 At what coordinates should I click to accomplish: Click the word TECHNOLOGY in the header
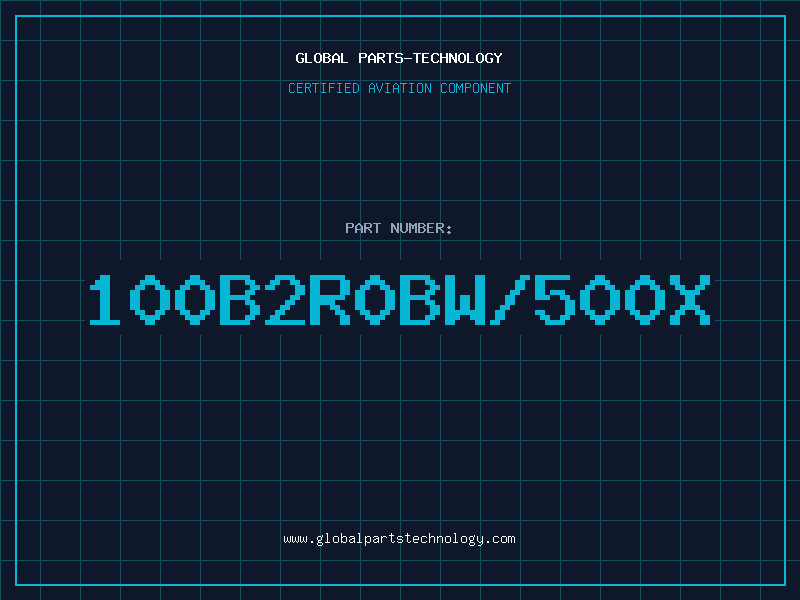458,58
